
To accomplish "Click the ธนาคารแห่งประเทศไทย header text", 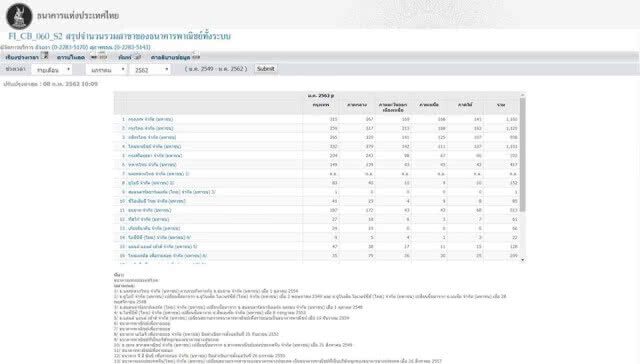I will pos(78,16).
